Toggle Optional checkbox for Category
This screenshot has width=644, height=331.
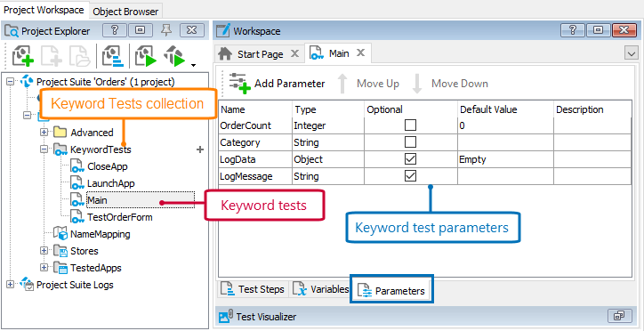(x=410, y=142)
